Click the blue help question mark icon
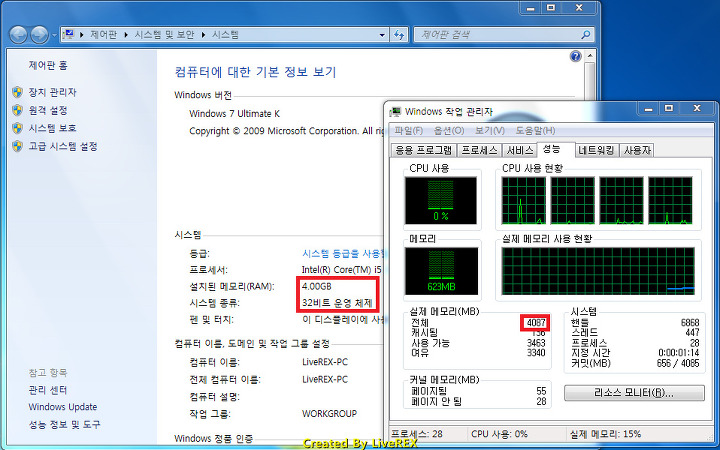Image resolution: width=720 pixels, height=450 pixels. [575, 56]
